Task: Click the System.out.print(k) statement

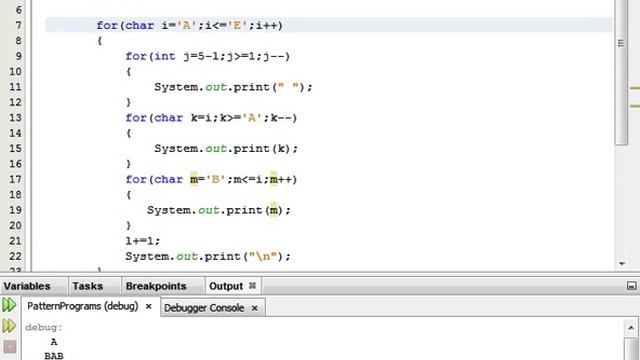Action: (x=226, y=148)
